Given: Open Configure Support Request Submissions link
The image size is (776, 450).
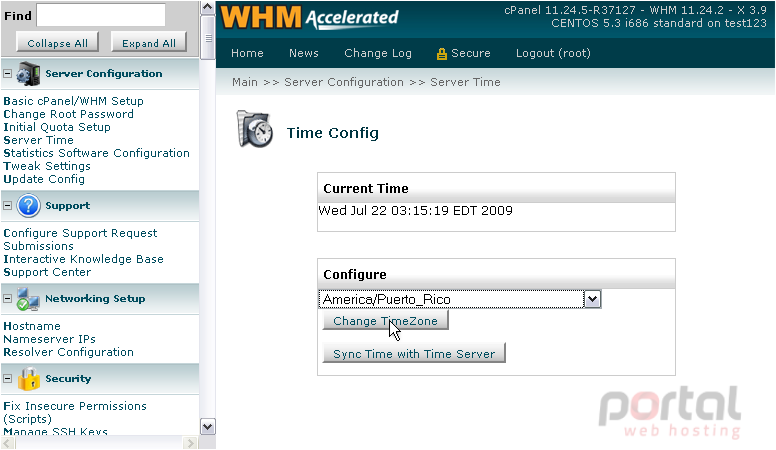Looking at the screenshot, I should click(x=80, y=239).
